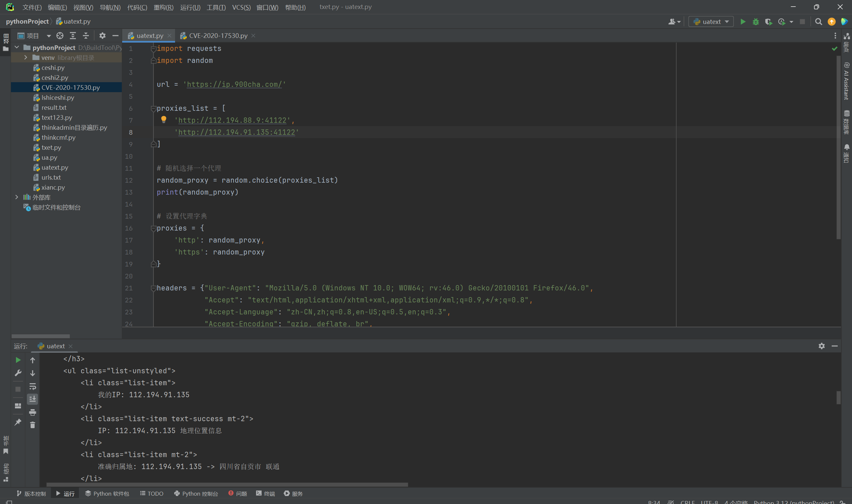This screenshot has width=852, height=504.
Task: Toggle scroll to end in run output
Action: coord(33,399)
